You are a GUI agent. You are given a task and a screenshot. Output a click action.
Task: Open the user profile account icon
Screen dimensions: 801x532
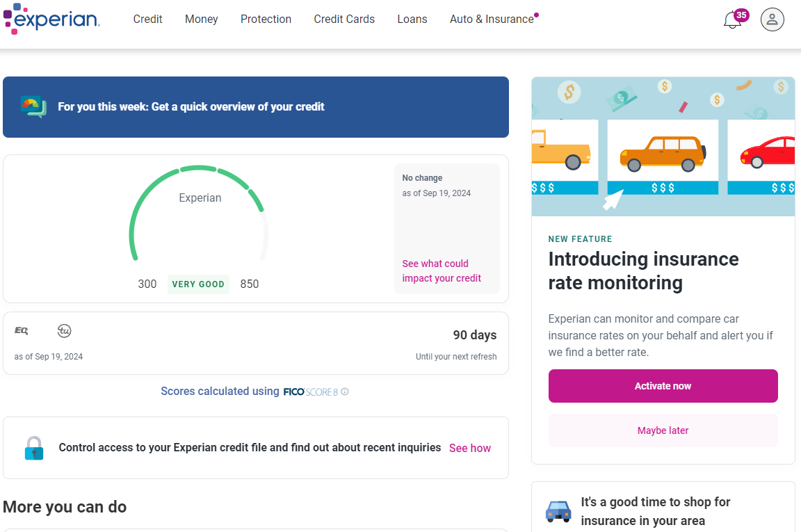(x=772, y=19)
